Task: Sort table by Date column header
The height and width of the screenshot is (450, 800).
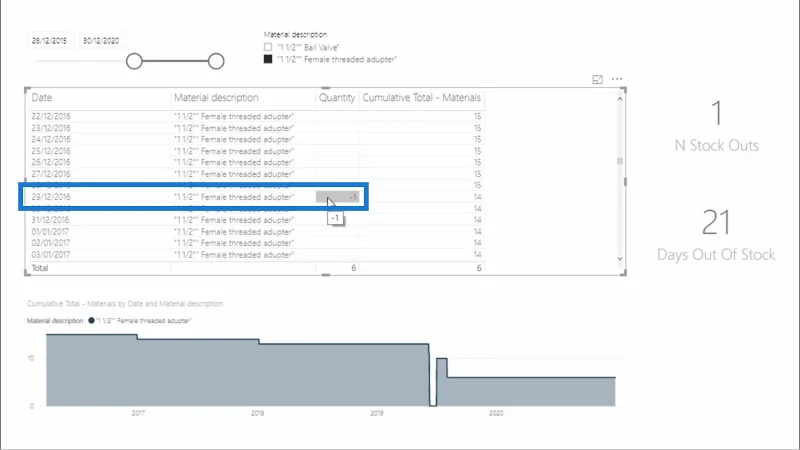Action: 42,97
